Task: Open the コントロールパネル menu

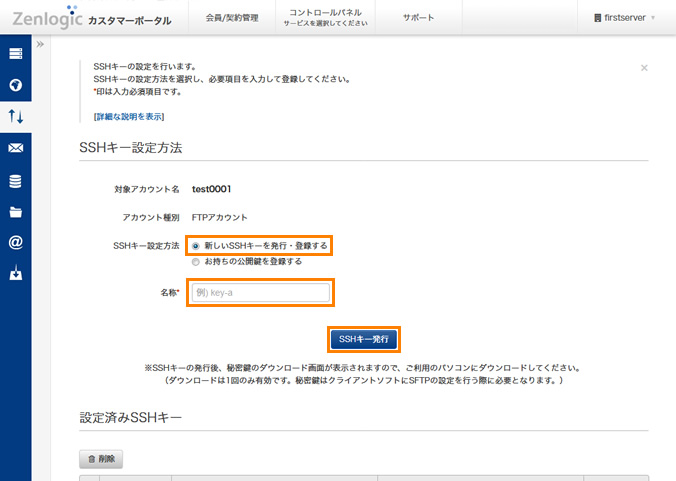Action: (x=325, y=18)
